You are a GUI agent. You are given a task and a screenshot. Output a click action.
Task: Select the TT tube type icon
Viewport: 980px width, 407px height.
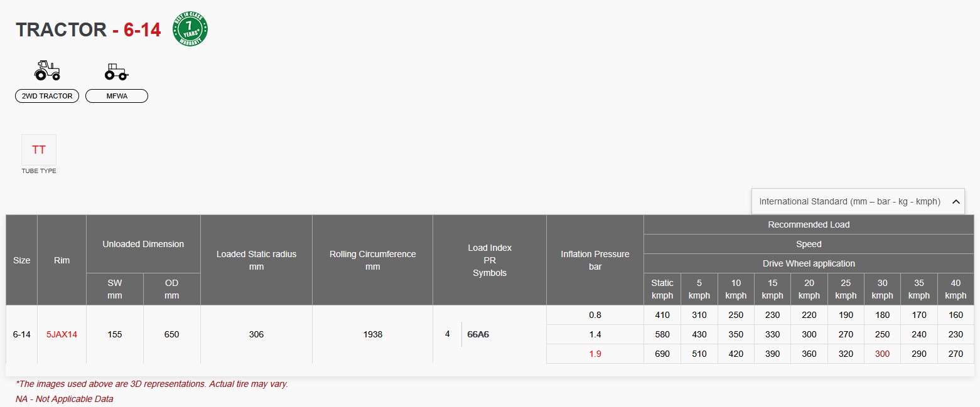[x=39, y=150]
